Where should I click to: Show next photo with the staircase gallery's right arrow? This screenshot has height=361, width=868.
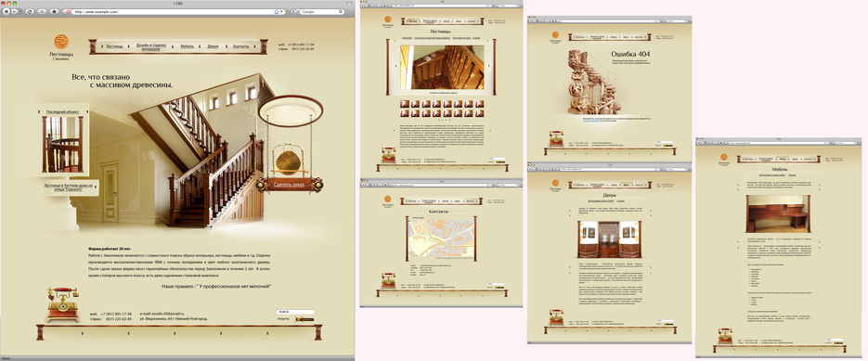pos(489,65)
